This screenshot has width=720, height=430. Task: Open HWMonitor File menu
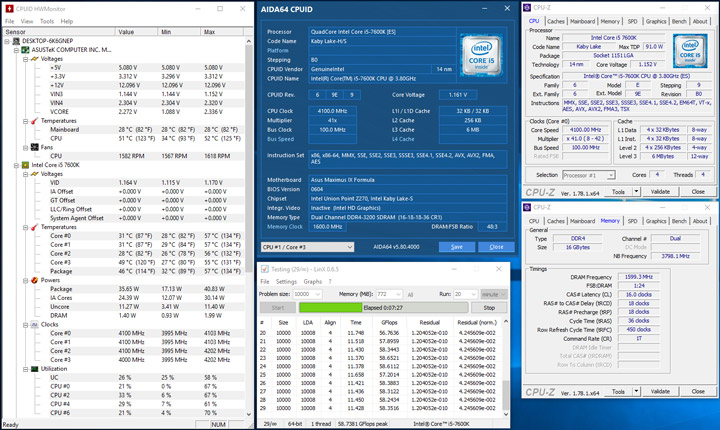(10, 21)
